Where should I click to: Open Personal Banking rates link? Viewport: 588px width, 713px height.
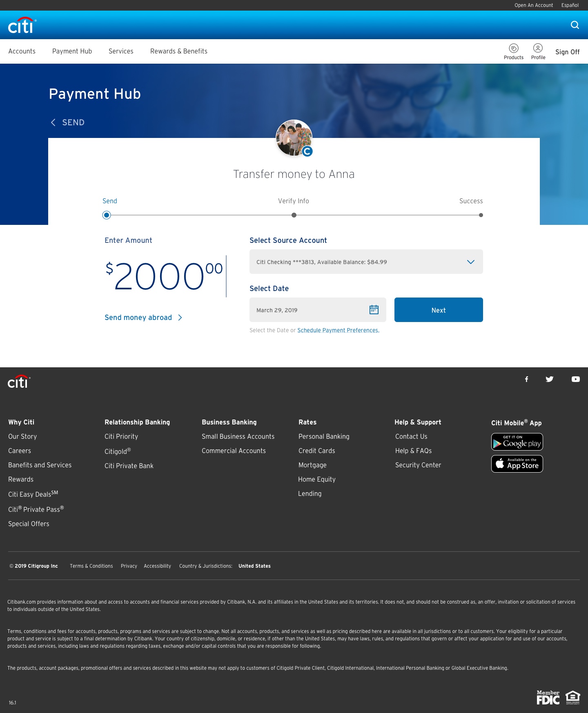324,436
